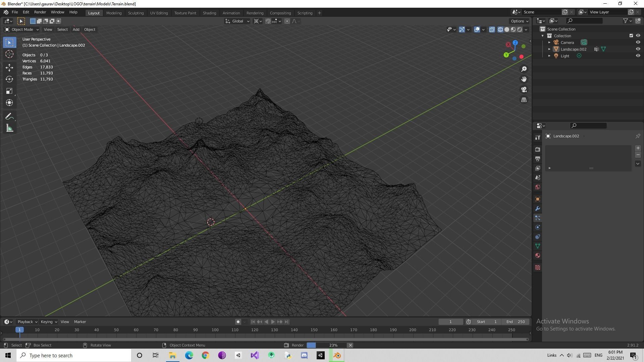Open the View Layer properties tab
The width and height of the screenshot is (644, 362).
(538, 168)
